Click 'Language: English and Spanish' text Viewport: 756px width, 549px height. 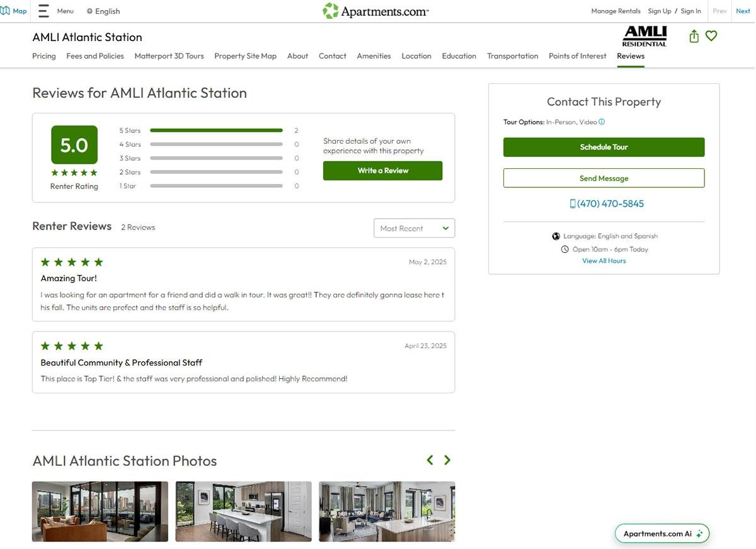(610, 236)
